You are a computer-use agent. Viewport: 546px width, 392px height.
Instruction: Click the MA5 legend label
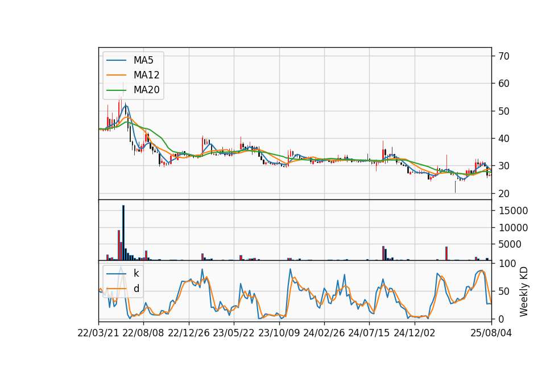(x=143, y=60)
